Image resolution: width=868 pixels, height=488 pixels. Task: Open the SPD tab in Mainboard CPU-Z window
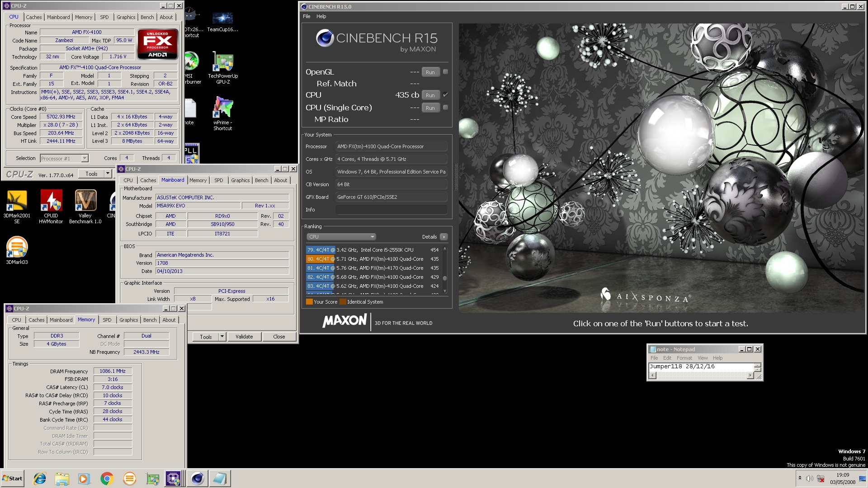[219, 180]
